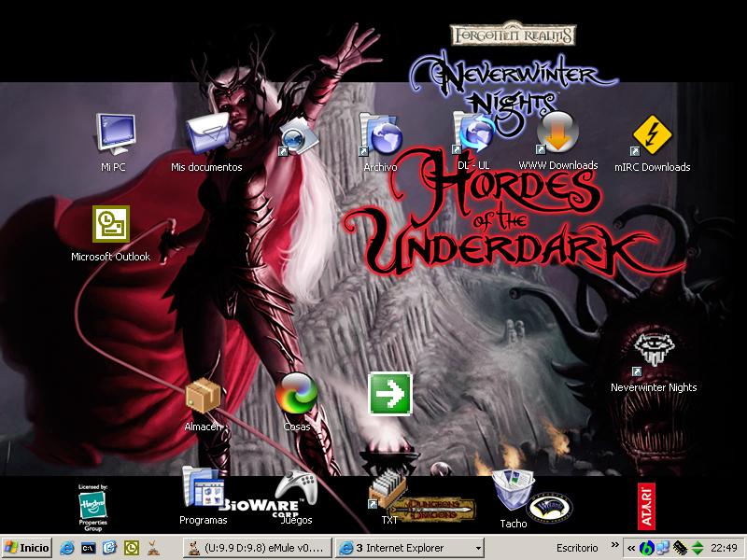Launch Microsoft Outlook from the desktop
The width and height of the screenshot is (747, 560).
click(x=110, y=227)
